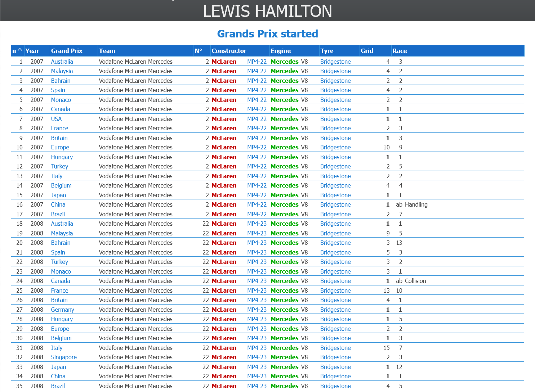Sort table by the n column arrow
535x392 pixels.
pyautogui.click(x=20, y=50)
